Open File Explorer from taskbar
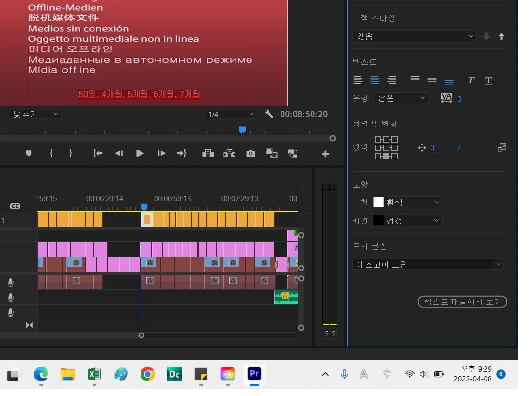This screenshot has width=532, height=396. click(x=67, y=374)
